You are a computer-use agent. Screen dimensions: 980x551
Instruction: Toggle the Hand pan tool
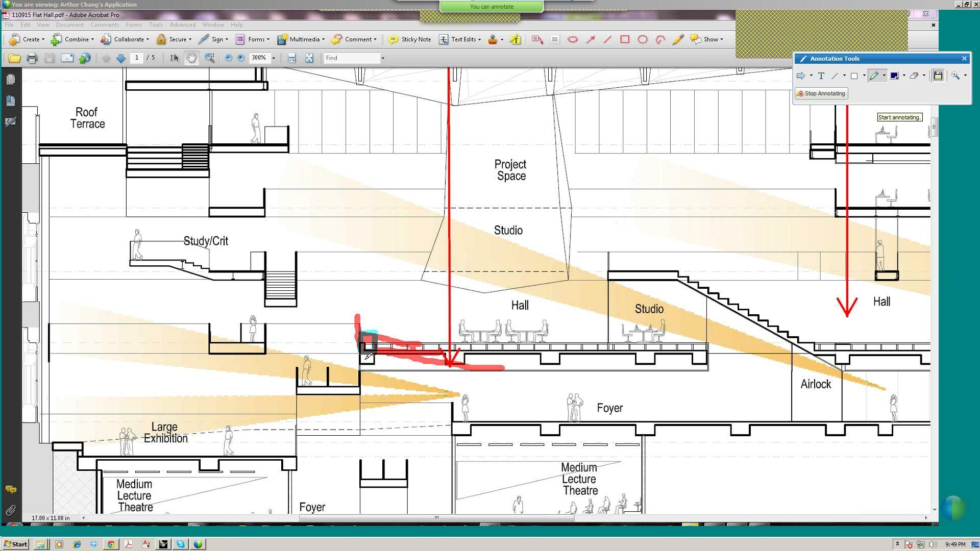coord(191,58)
